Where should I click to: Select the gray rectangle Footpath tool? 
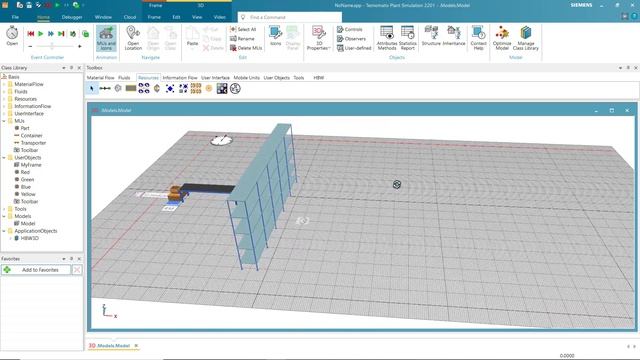click(131, 88)
